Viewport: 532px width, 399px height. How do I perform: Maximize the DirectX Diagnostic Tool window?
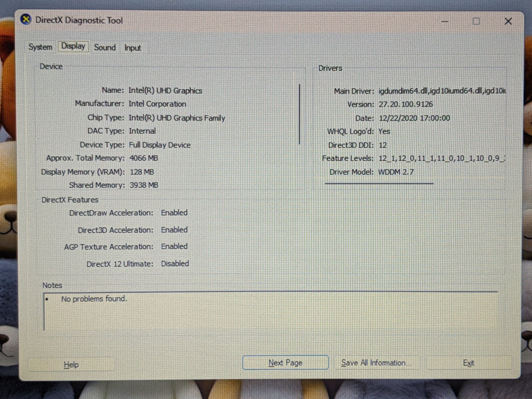(476, 22)
